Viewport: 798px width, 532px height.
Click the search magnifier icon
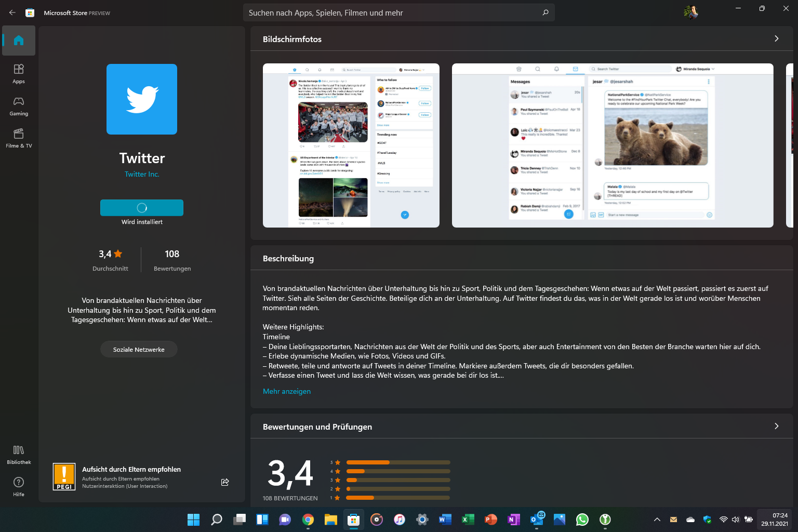tap(546, 12)
